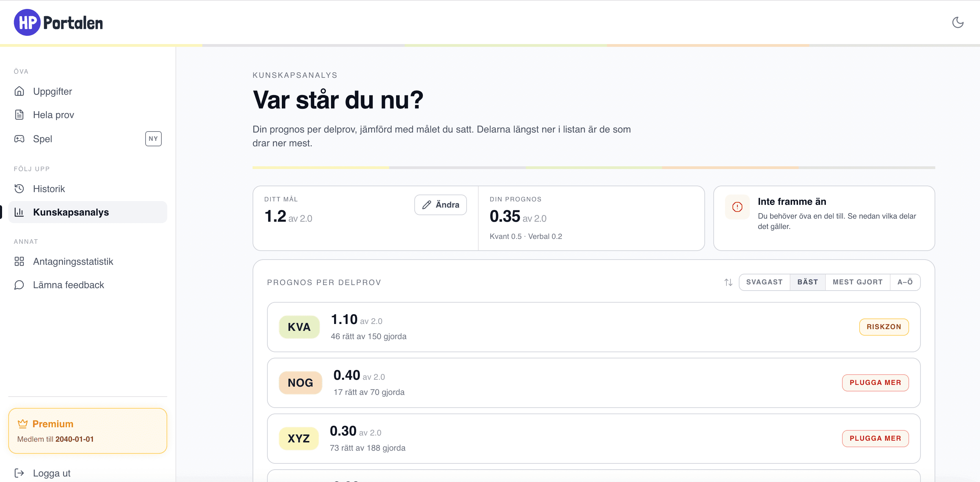
Task: Open the Premium membership card
Action: [87, 431]
